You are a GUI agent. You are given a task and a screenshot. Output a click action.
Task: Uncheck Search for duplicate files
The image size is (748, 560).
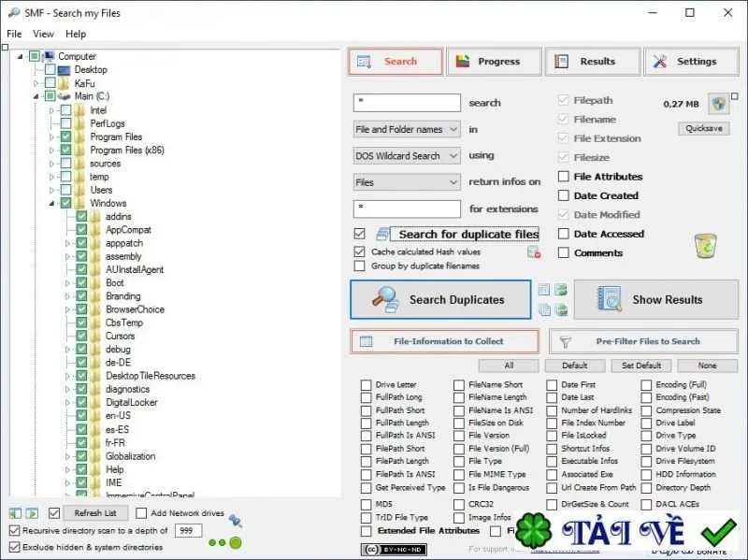pos(360,234)
